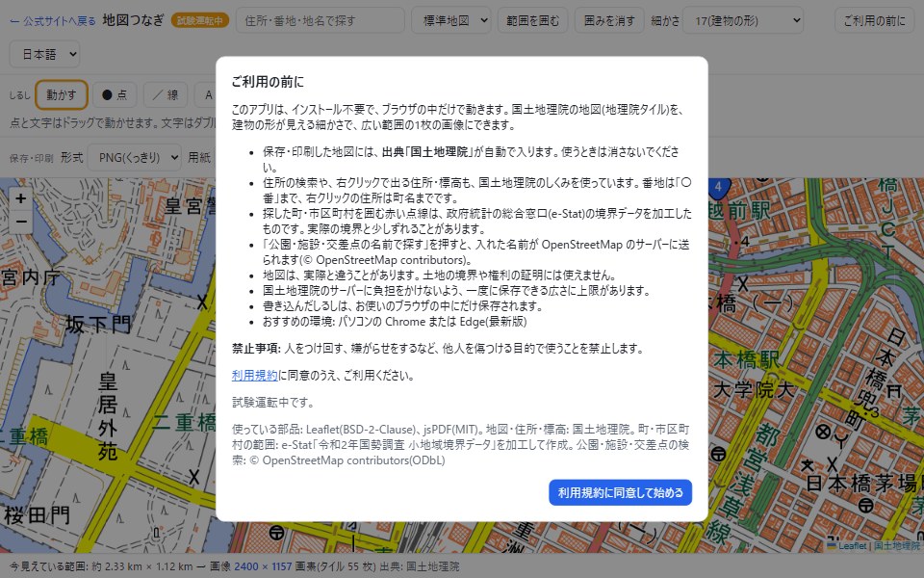Viewport: 924px width, 578px height.
Task: Click 利用規約に同意して始める button
Action: coord(620,492)
